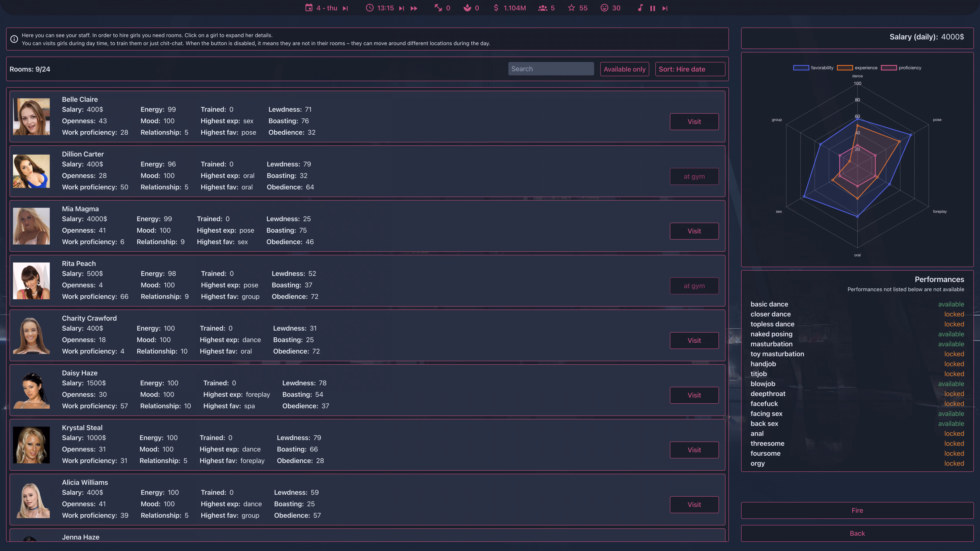This screenshot has width=980, height=551.
Task: Expand details by clicking Belle Claire name
Action: pos(80,99)
